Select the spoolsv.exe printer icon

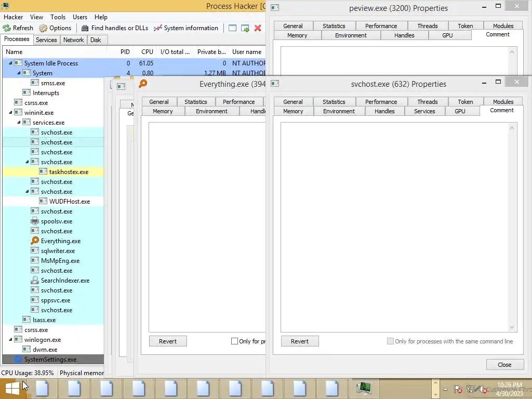coord(35,221)
